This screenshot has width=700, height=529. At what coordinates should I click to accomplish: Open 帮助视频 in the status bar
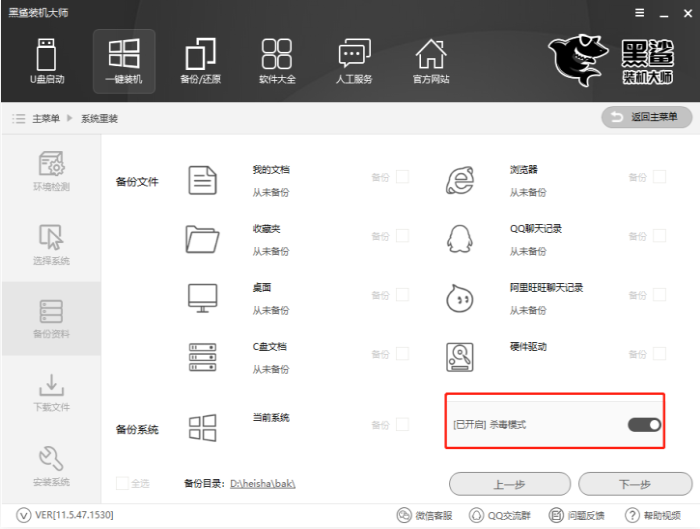point(632,515)
